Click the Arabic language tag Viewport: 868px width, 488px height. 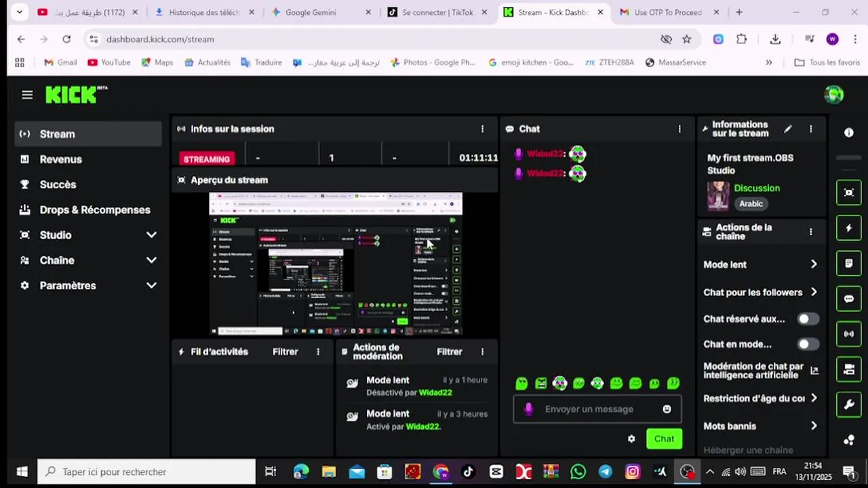[x=751, y=203]
